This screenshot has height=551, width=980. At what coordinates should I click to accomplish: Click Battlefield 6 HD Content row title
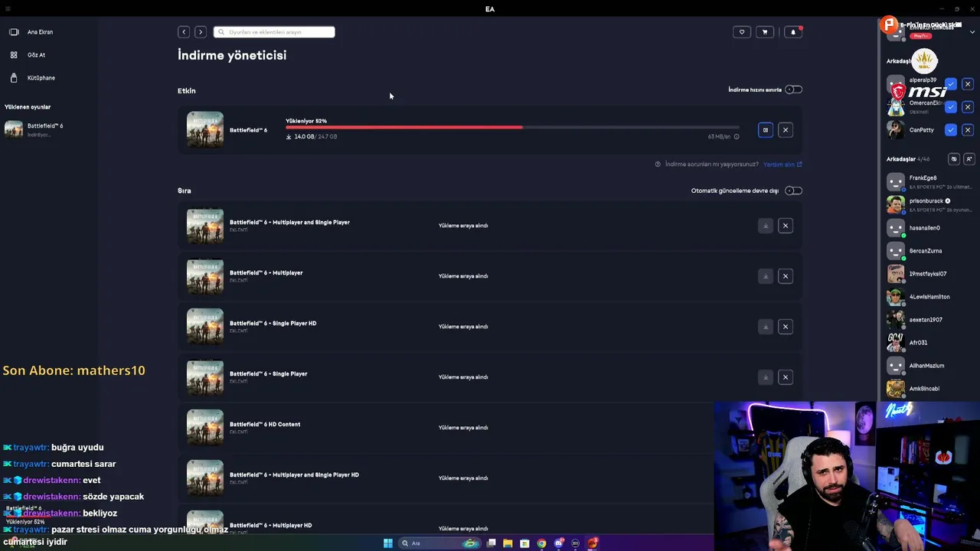point(265,425)
